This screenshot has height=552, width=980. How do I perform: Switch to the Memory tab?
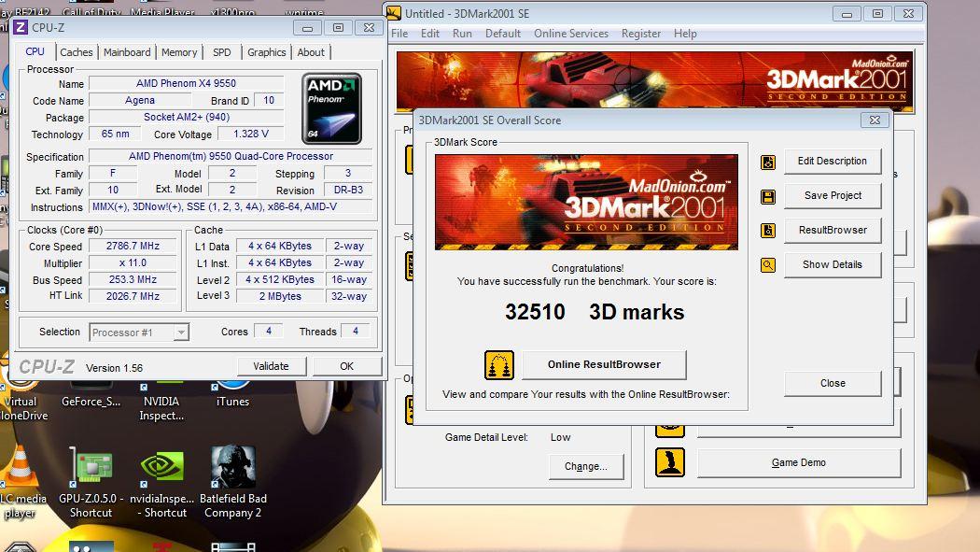click(179, 52)
